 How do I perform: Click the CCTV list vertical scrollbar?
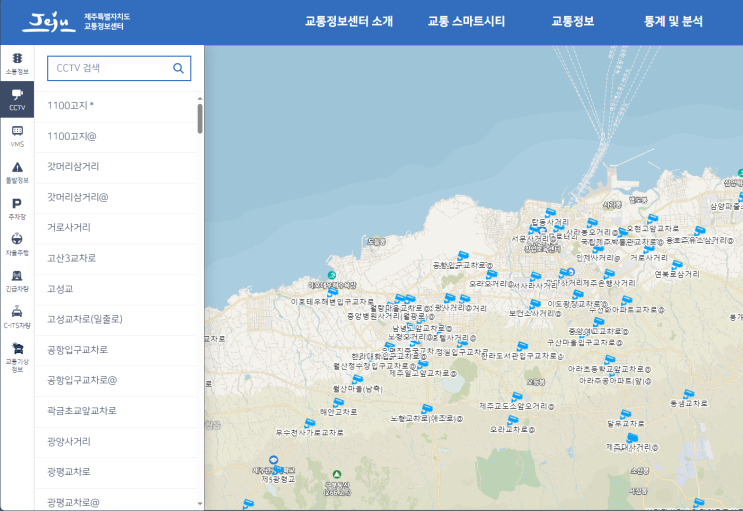pos(200,118)
